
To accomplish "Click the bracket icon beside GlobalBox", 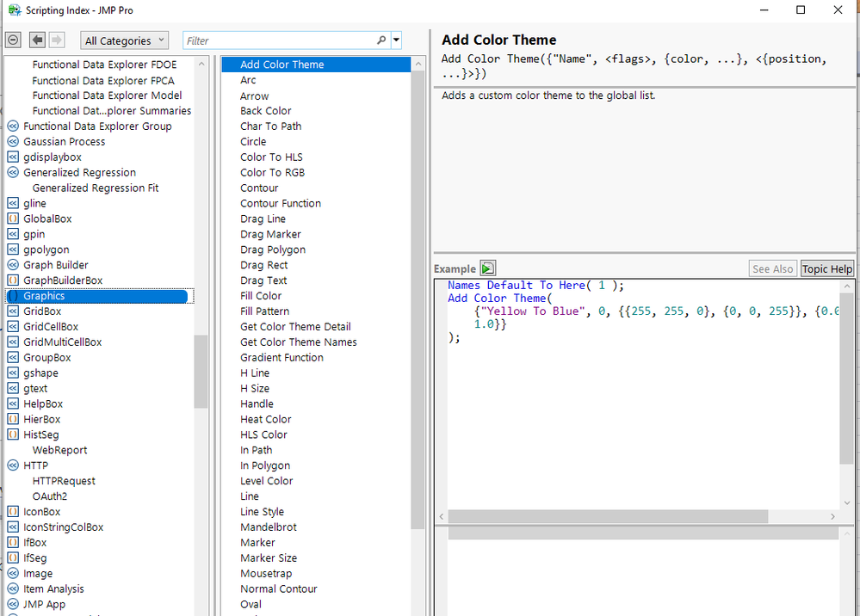I will [13, 219].
